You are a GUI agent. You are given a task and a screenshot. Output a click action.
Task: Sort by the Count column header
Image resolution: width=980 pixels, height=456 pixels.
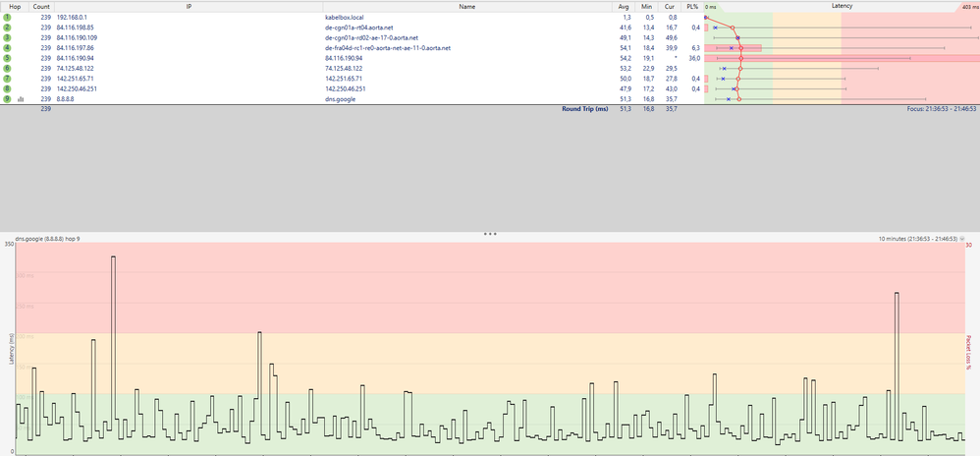tap(42, 6)
